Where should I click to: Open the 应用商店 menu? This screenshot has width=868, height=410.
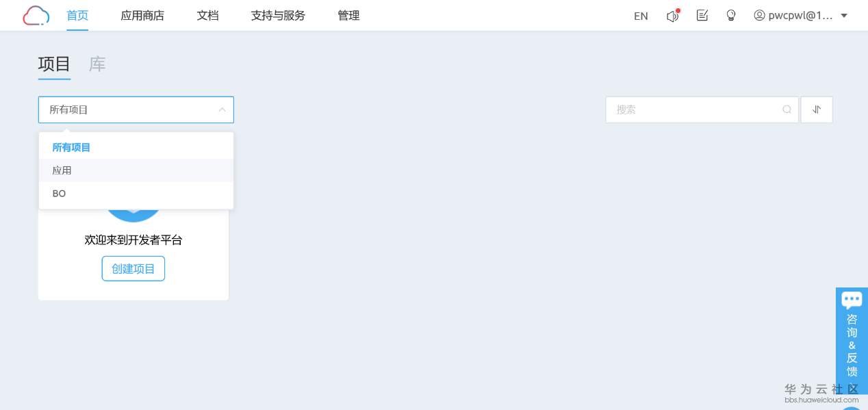142,15
